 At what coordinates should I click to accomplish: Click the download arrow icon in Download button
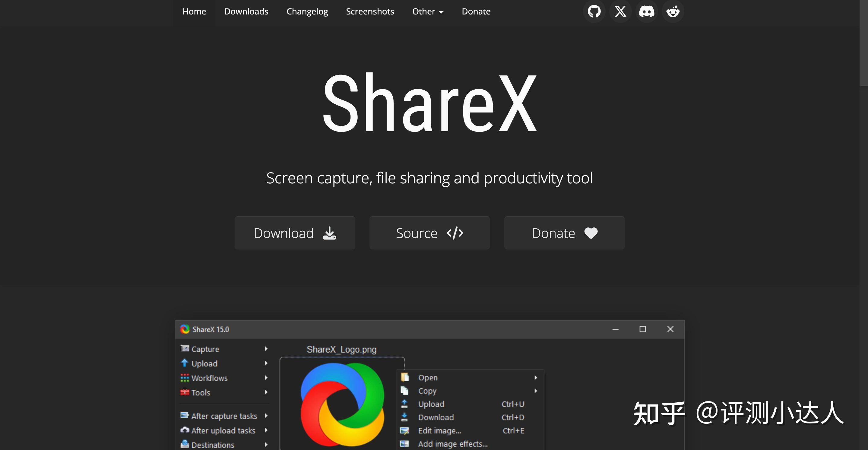coord(329,233)
